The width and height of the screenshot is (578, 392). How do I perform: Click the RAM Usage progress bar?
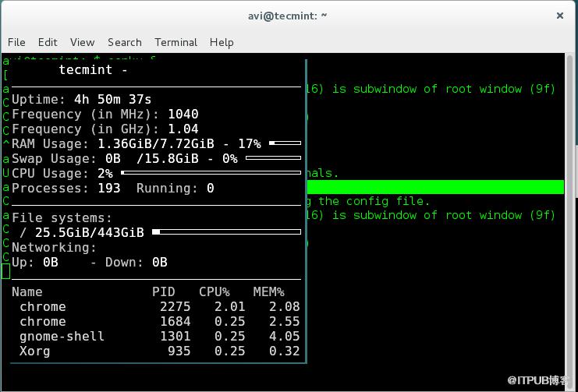(x=285, y=143)
